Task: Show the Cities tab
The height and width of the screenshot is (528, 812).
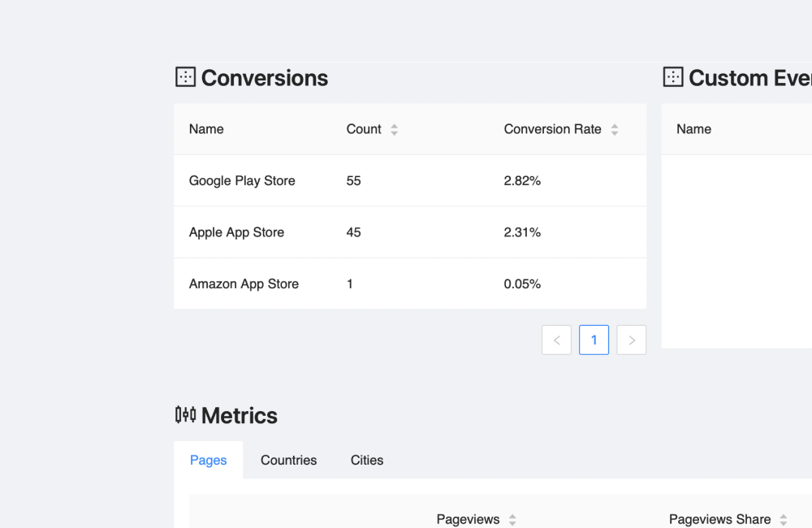Action: 367,460
